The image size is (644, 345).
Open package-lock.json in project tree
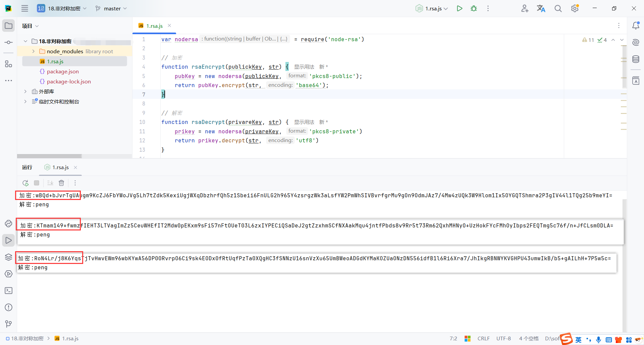(x=69, y=81)
